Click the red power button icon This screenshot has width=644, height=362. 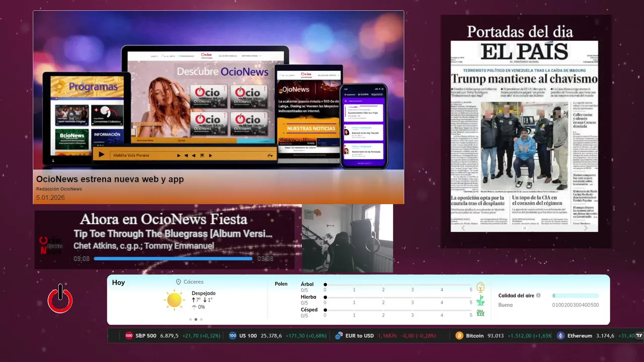60,299
